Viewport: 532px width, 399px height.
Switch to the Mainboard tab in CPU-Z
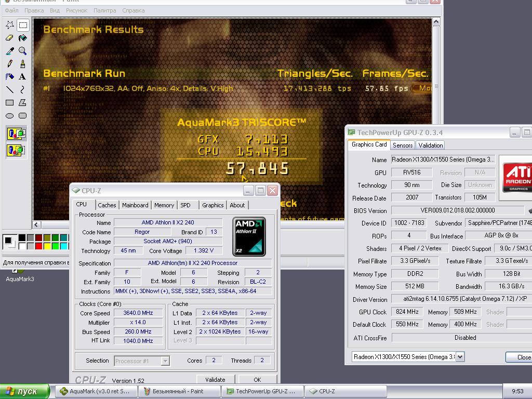[x=135, y=205]
